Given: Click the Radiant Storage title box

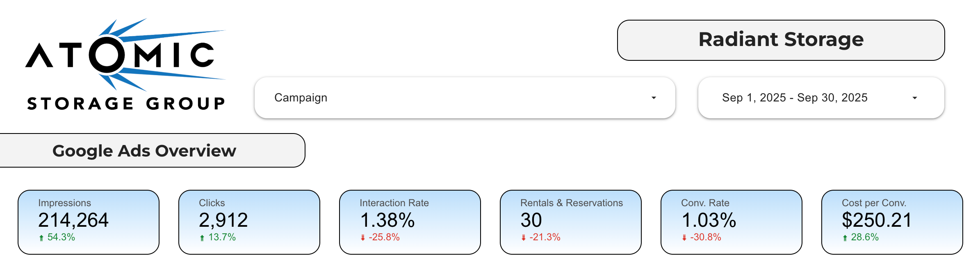Looking at the screenshot, I should pos(781,40).
